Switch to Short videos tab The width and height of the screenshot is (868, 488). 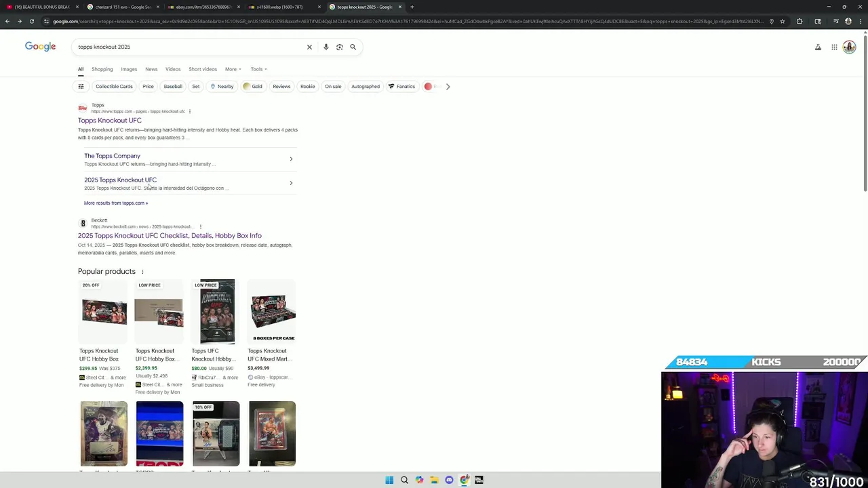pyautogui.click(x=203, y=69)
